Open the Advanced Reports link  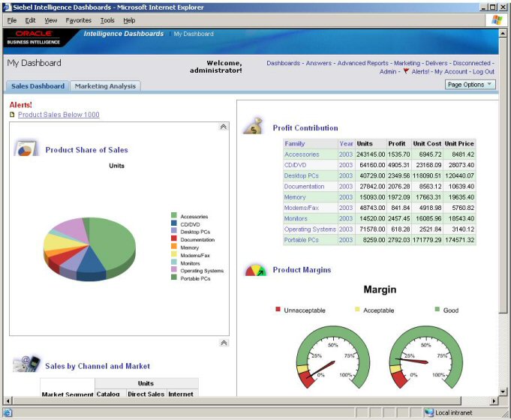[362, 63]
